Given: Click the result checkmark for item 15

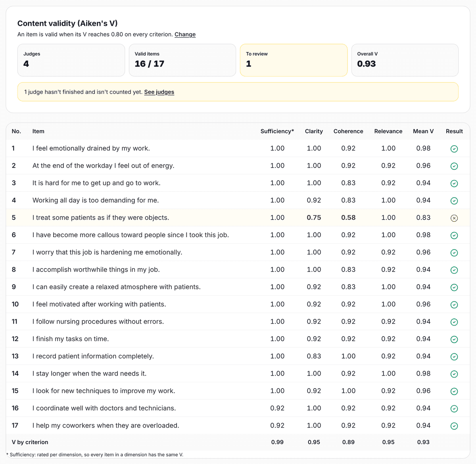Looking at the screenshot, I should pos(454,391).
